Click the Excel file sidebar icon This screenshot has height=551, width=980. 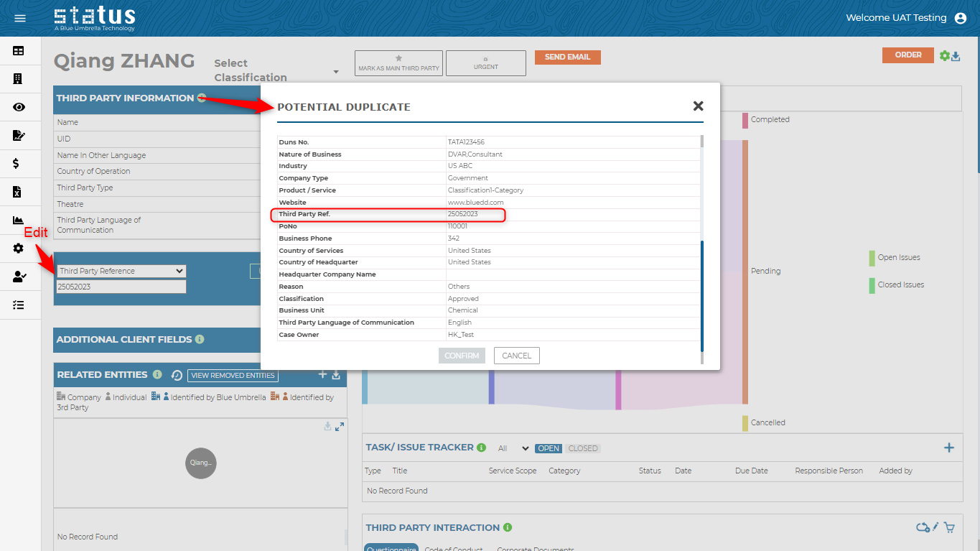(x=18, y=192)
